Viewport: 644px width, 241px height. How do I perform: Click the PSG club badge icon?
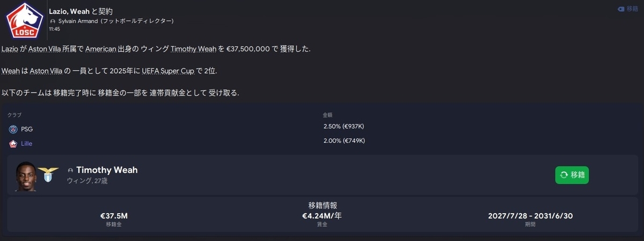tap(13, 129)
